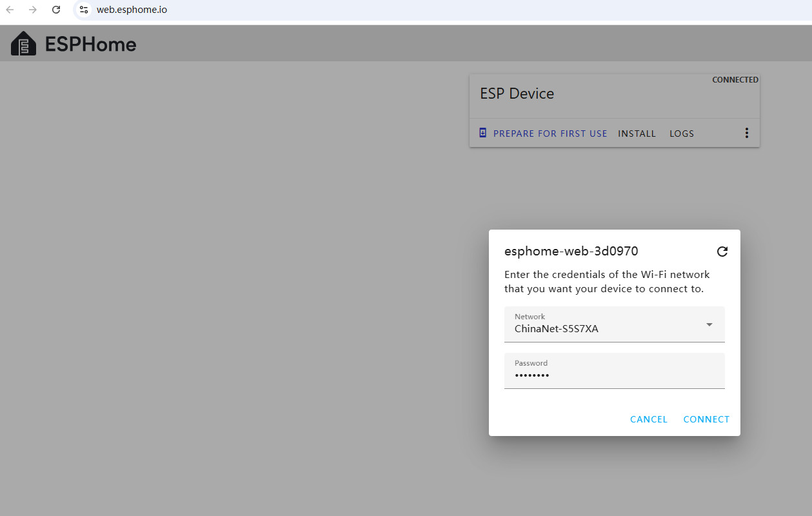Focus the Password input field
Image resolution: width=812 pixels, height=516 pixels.
click(x=613, y=374)
